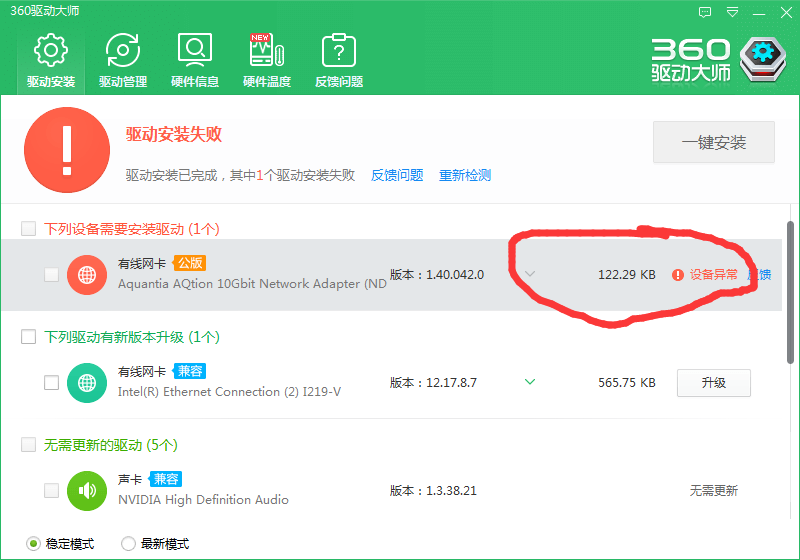This screenshot has height=560, width=800.
Task: Open the 硬件信息 monitor icon tab
Action: [195, 60]
